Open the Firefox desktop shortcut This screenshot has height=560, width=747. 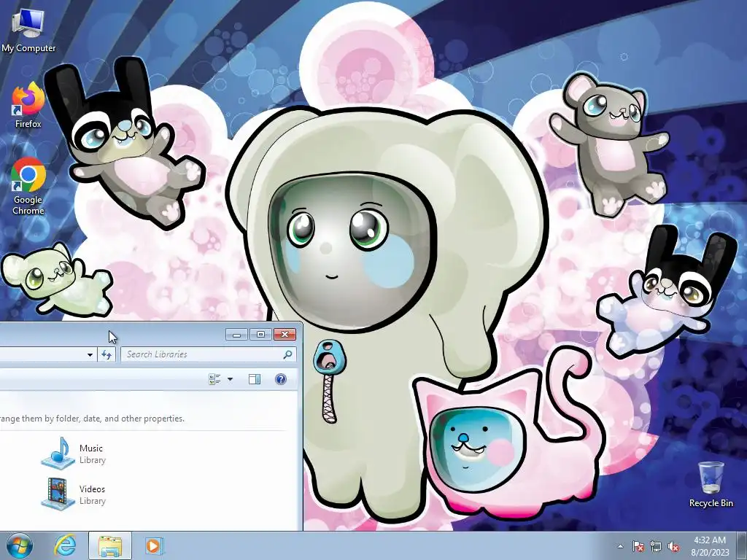click(28, 106)
